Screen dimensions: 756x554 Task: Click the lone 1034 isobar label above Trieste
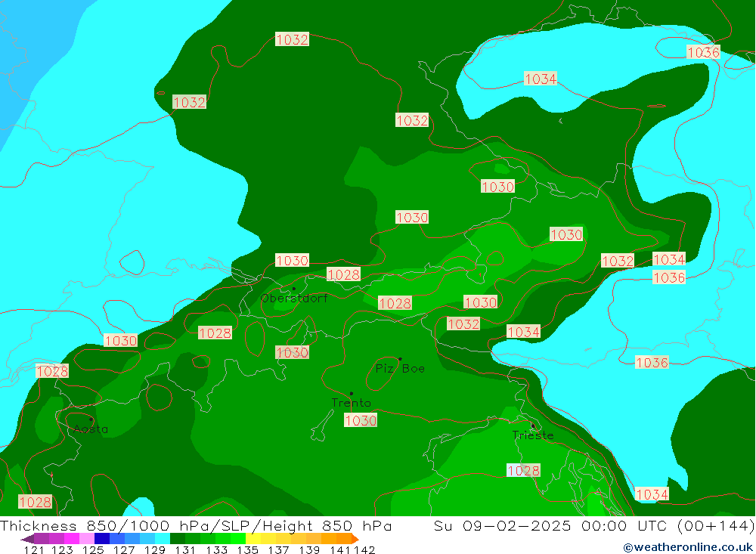click(523, 332)
